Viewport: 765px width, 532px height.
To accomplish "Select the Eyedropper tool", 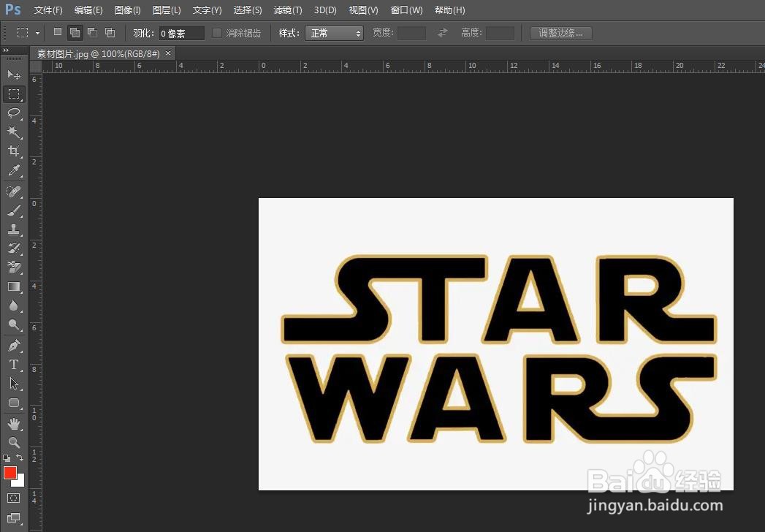I will click(14, 170).
